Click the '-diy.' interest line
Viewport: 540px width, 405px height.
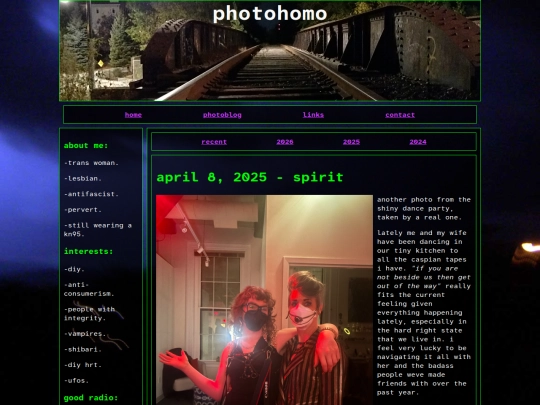click(74, 269)
